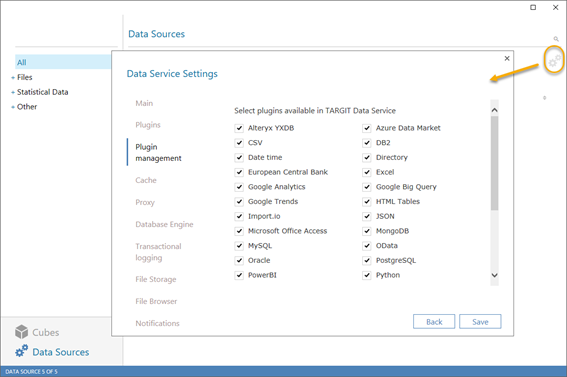567x377 pixels.
Task: Toggle the Excel plugin checkbox
Action: pos(367,172)
